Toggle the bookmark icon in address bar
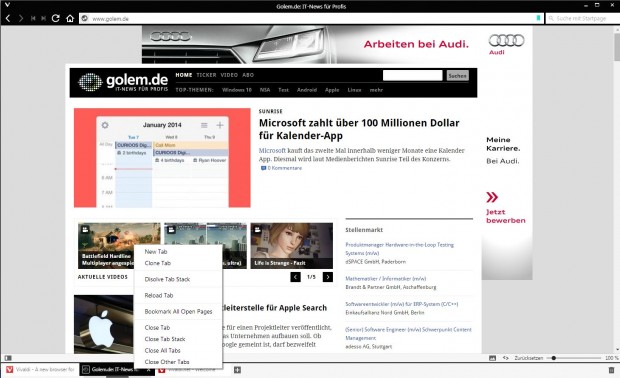Screen dimensions: 620x378 click(538, 18)
